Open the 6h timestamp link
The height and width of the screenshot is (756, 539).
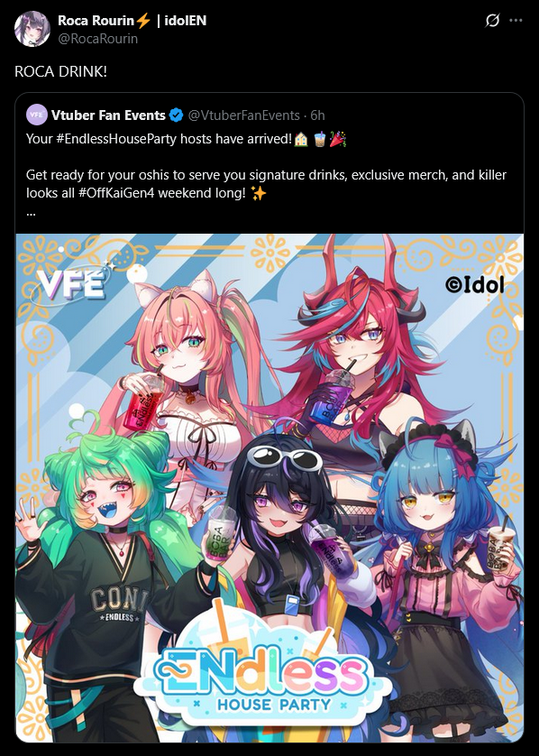[317, 115]
